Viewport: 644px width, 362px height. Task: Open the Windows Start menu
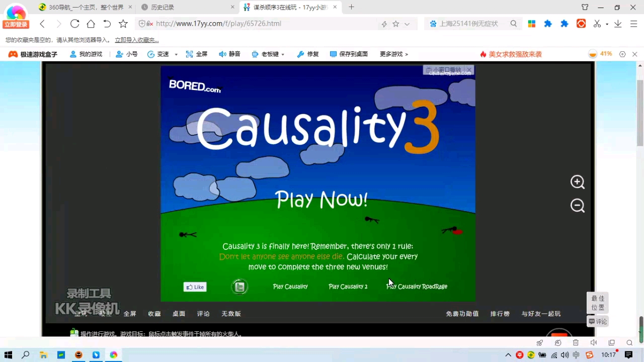[8, 355]
